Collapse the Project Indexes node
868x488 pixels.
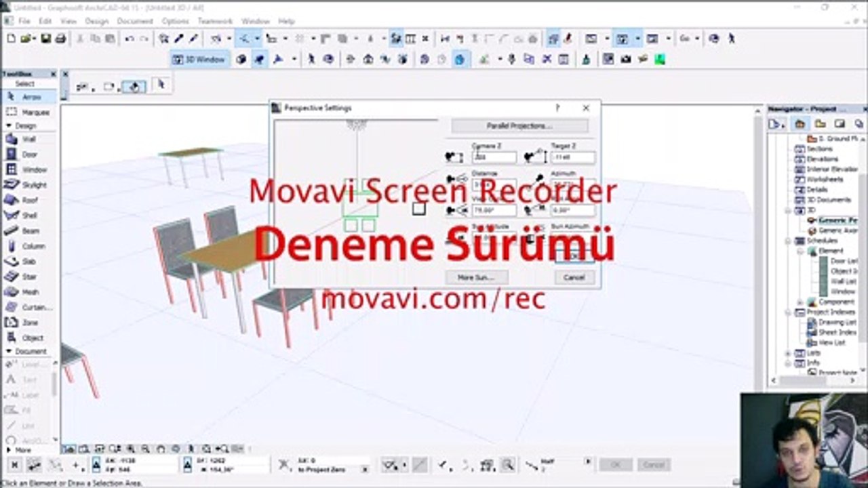pyautogui.click(x=788, y=312)
